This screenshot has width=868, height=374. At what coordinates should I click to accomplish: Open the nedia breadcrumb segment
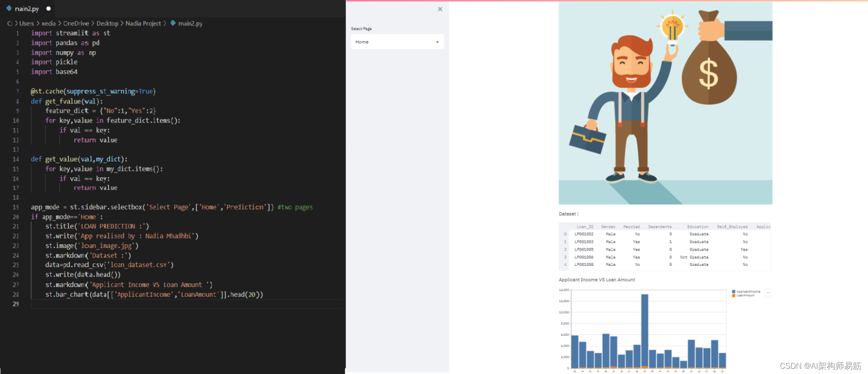(49, 23)
